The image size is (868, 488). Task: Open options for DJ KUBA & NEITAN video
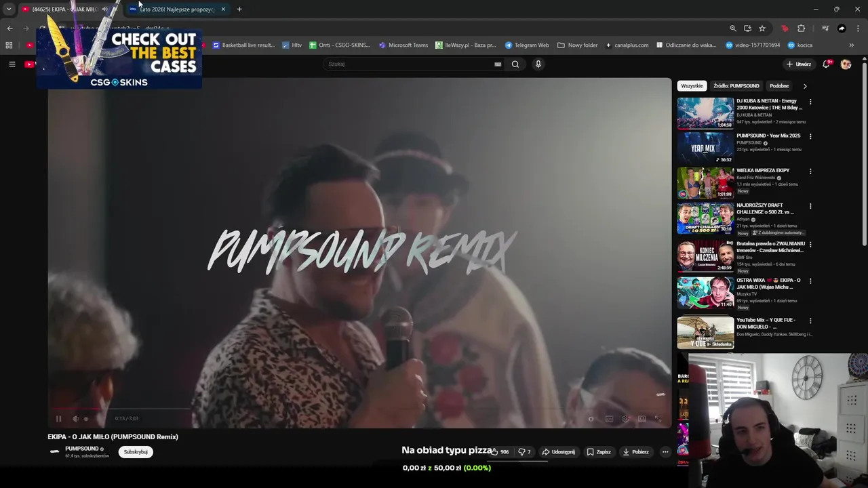click(x=810, y=102)
